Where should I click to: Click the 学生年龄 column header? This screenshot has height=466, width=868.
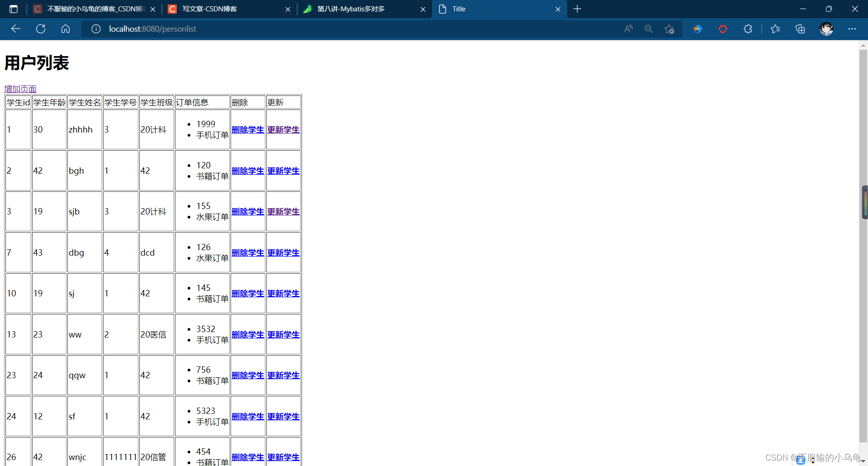(x=49, y=103)
